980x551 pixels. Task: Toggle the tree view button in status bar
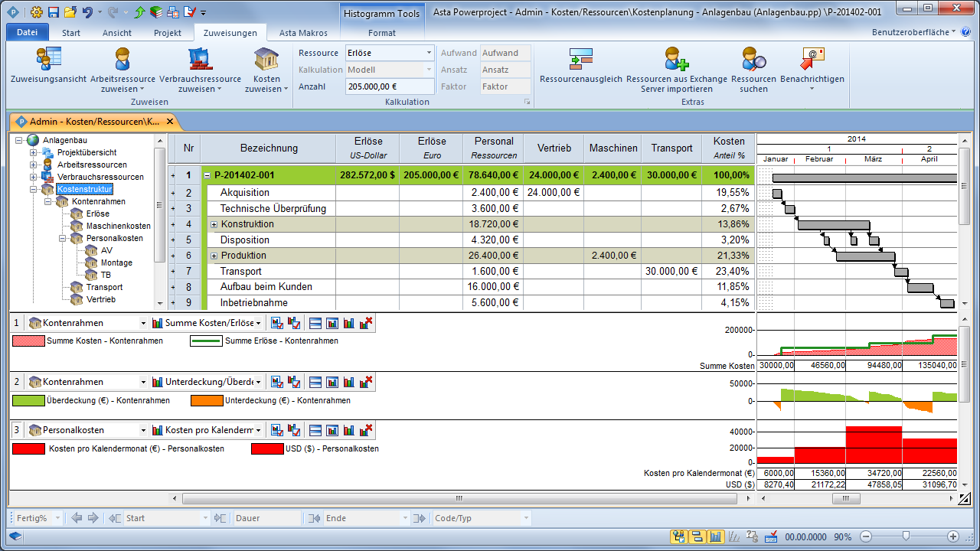tap(678, 536)
